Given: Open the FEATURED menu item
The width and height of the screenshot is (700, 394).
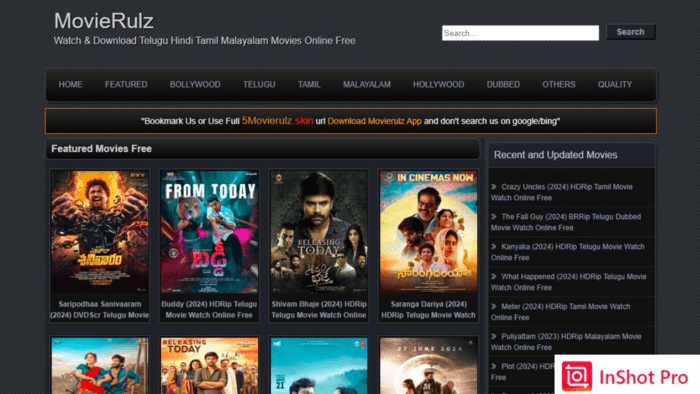Looking at the screenshot, I should pyautogui.click(x=126, y=84).
